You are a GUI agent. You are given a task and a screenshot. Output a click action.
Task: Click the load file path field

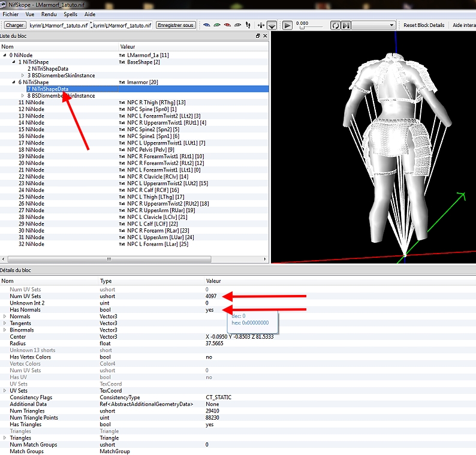59,26
